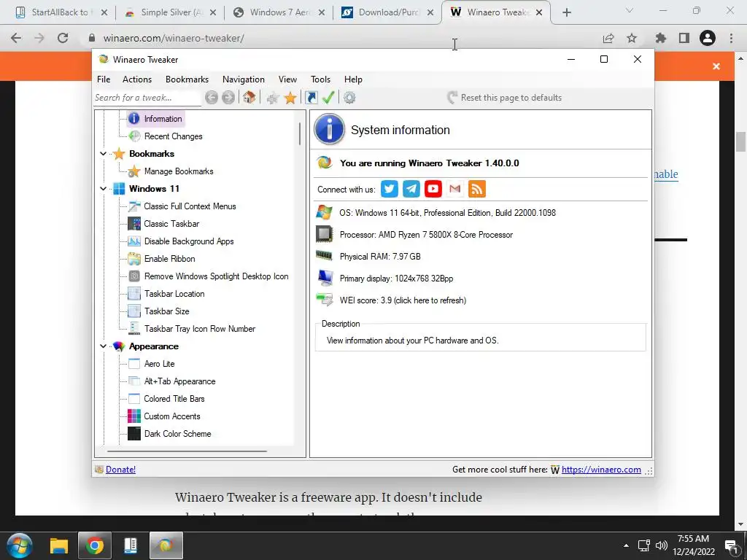Screen dimensions: 747x560
Task: Click the tree panel vertical scrollbar
Action: coord(300,134)
